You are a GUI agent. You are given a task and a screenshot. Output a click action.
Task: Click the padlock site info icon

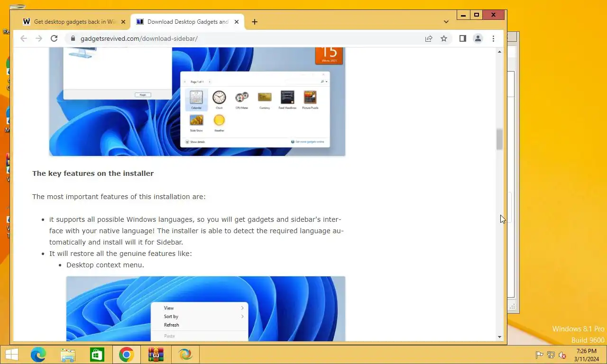tap(73, 38)
